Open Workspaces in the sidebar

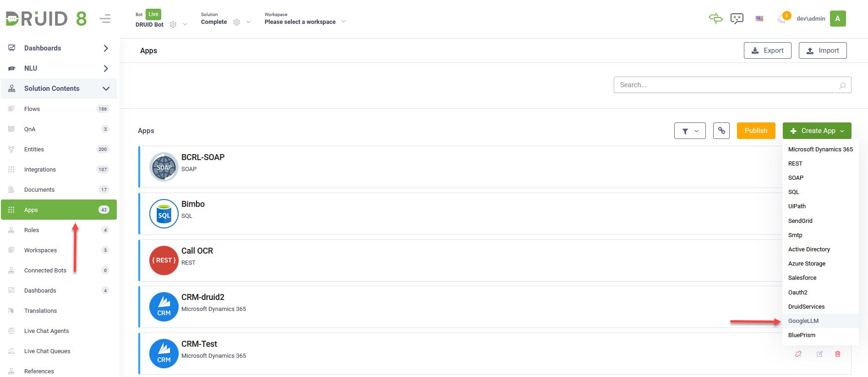coord(59,250)
